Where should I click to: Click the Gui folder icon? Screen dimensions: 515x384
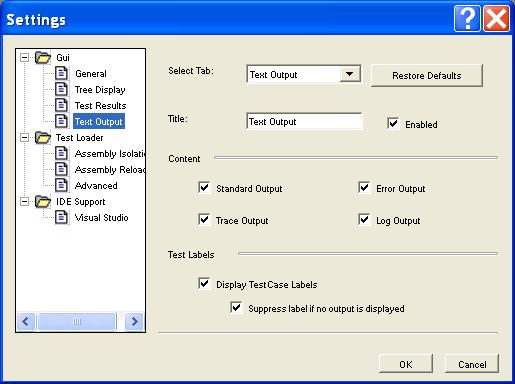[x=43, y=57]
